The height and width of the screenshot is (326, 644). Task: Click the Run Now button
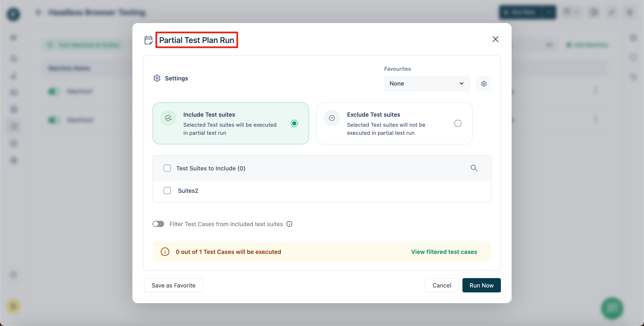coord(481,285)
